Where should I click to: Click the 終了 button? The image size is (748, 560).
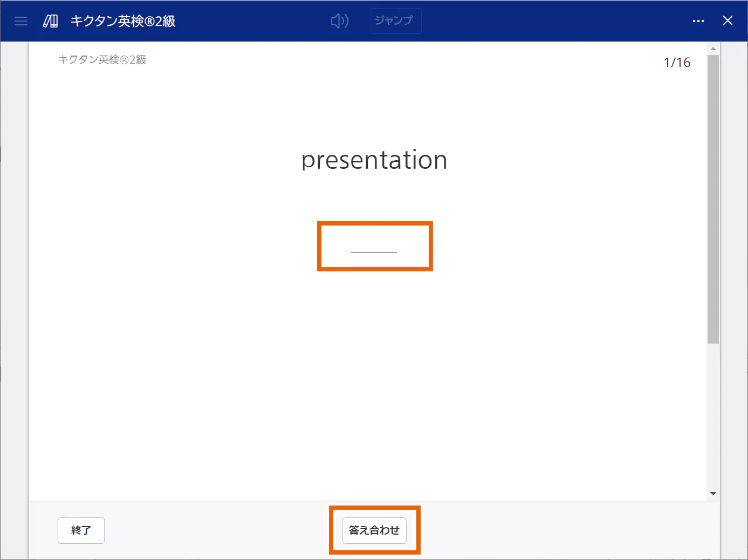click(x=81, y=530)
